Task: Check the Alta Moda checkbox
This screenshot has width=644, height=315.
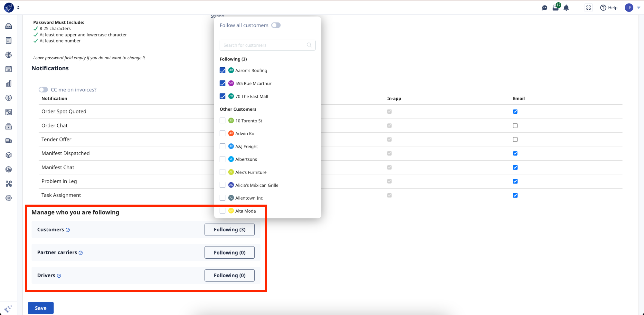Action: tap(223, 211)
